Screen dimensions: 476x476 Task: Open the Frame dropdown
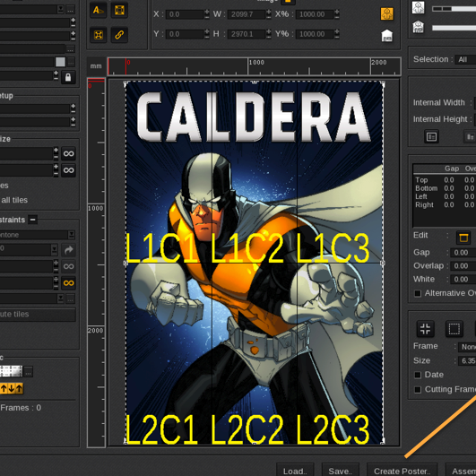(x=467, y=346)
